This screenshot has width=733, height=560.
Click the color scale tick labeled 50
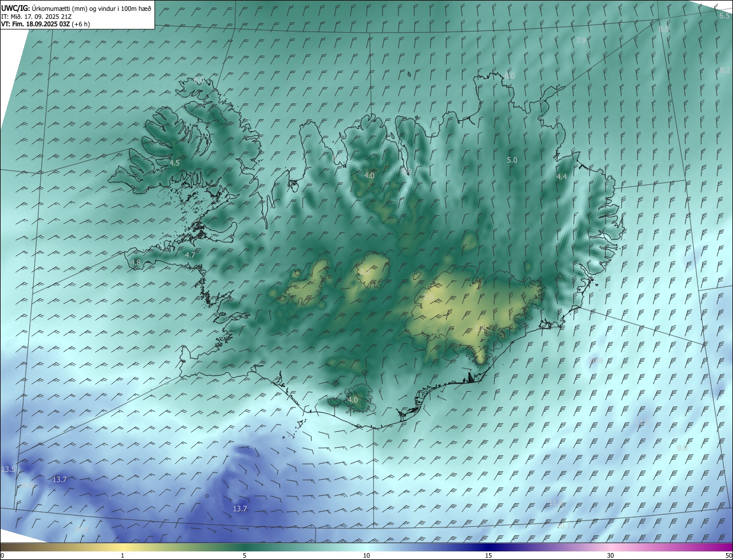[x=728, y=555]
